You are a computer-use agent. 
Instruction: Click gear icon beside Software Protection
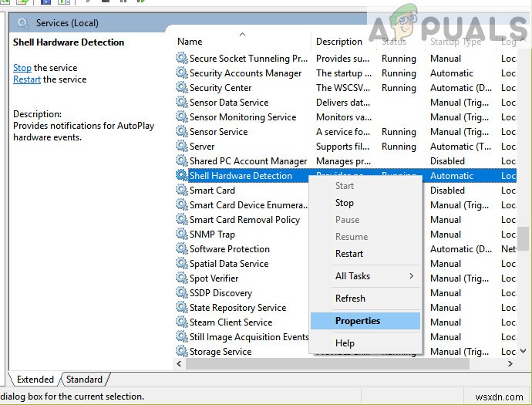pos(181,248)
